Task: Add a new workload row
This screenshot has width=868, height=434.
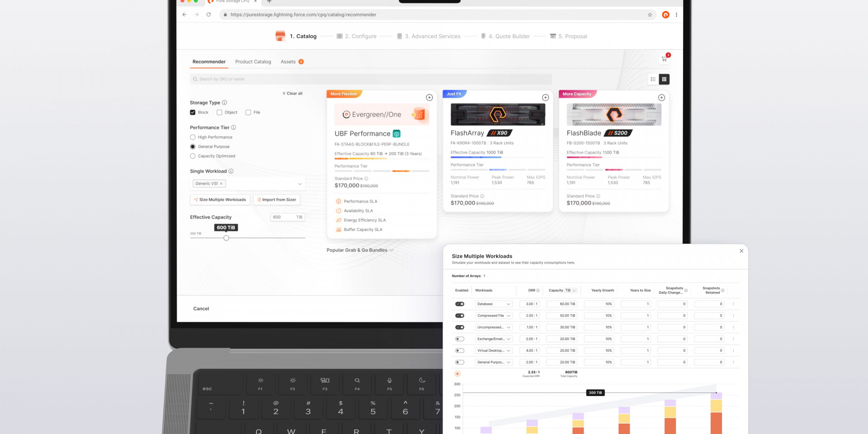Action: click(x=458, y=374)
